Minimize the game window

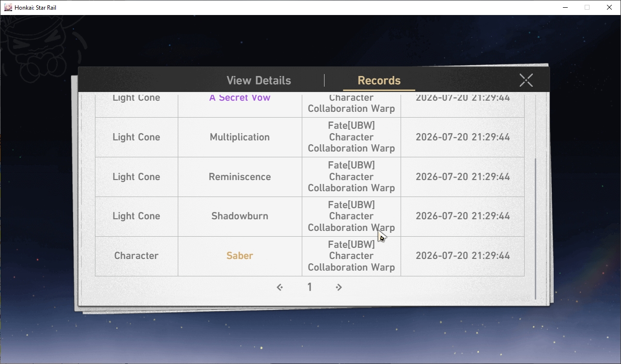click(x=565, y=7)
